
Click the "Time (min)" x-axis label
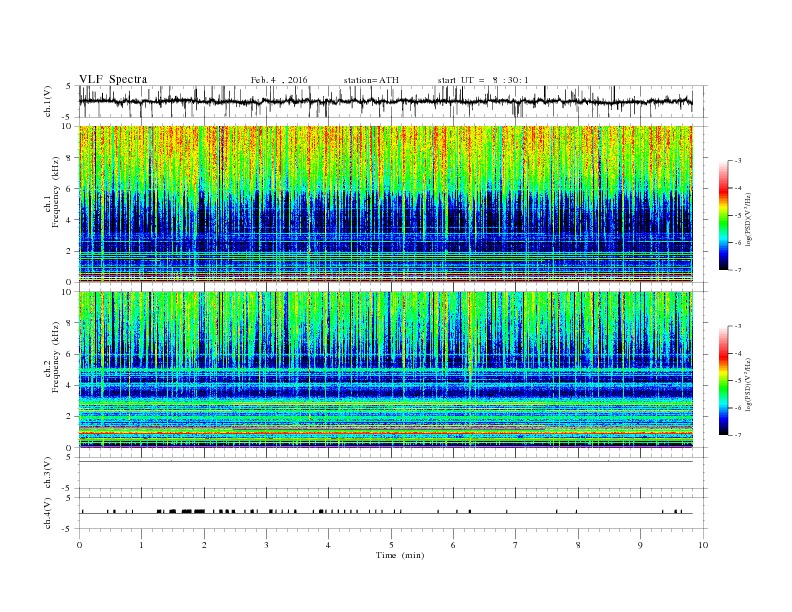tap(400, 555)
